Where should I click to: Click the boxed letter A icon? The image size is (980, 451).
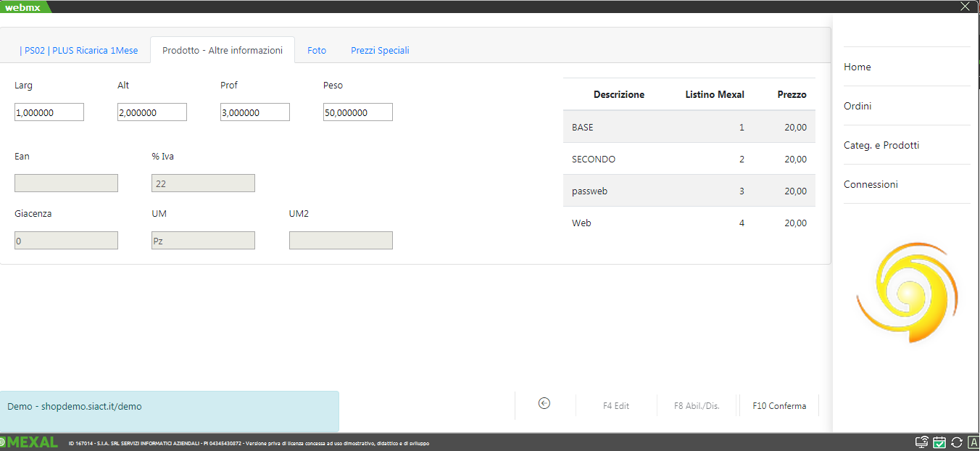[973, 442]
